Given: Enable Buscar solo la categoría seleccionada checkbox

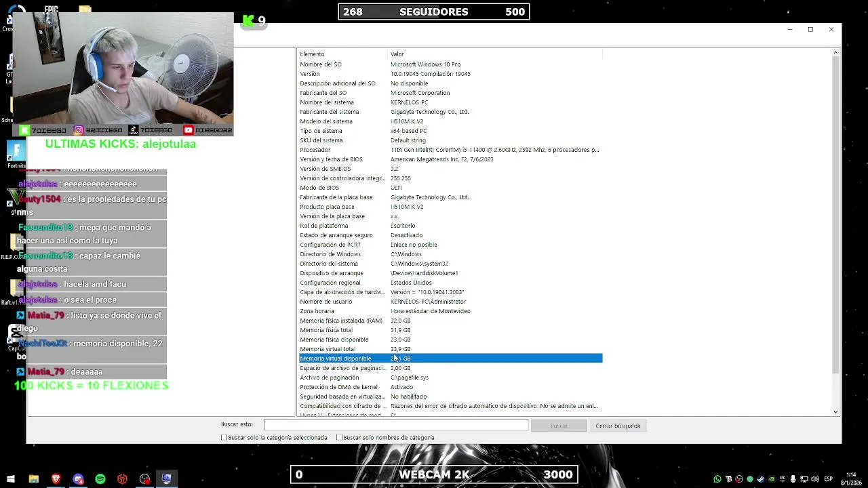Looking at the screenshot, I should click(x=224, y=438).
